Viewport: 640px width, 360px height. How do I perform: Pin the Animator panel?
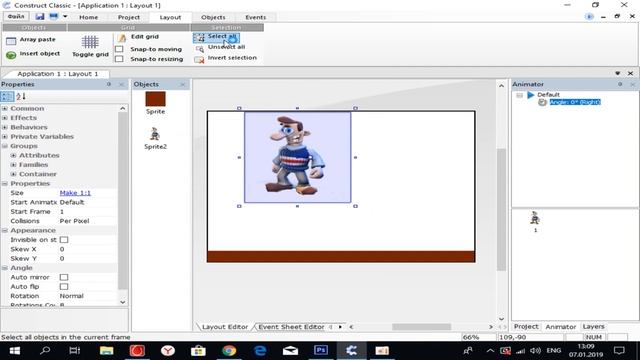[620, 84]
